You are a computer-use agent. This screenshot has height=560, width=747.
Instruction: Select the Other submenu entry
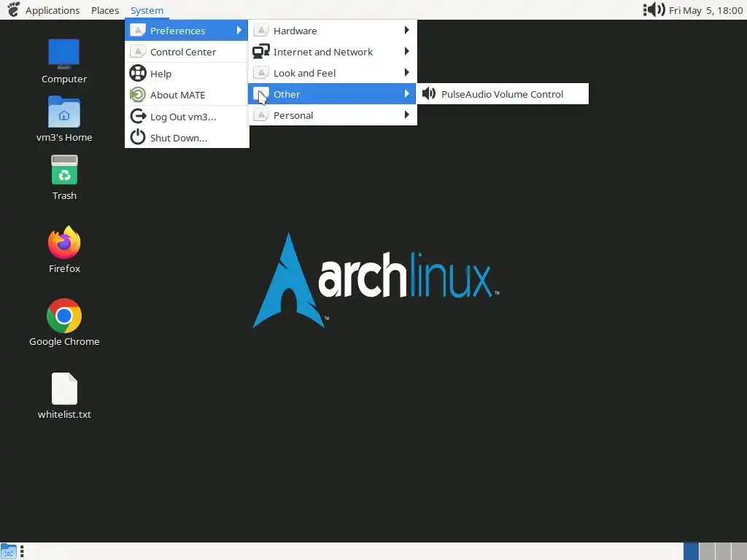(x=333, y=94)
